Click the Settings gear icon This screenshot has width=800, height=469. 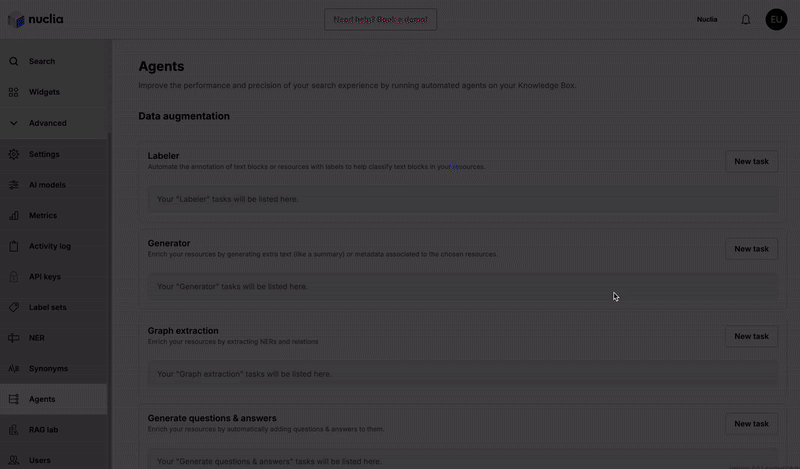[14, 154]
